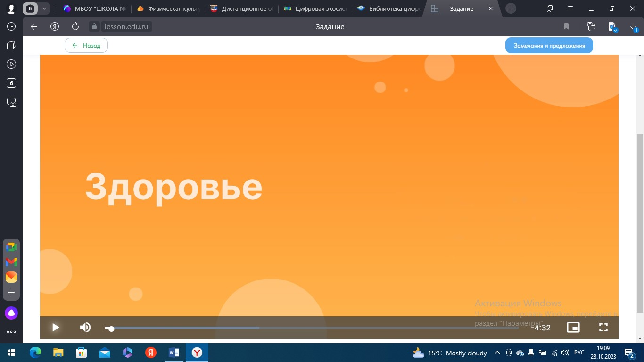Open the clock and calendar showing 19:09
Screen dimensions: 644x362
[x=603, y=353]
